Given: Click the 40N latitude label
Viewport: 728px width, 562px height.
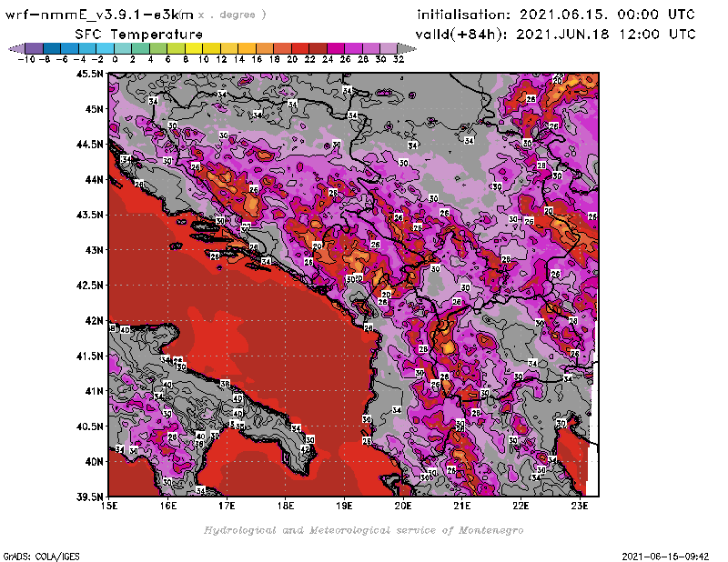Looking at the screenshot, I should coord(94,462).
